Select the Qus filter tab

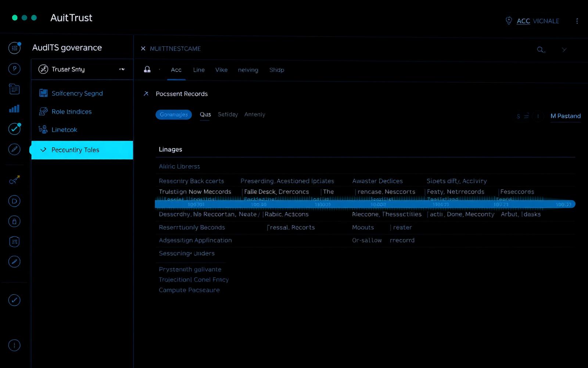pos(205,115)
